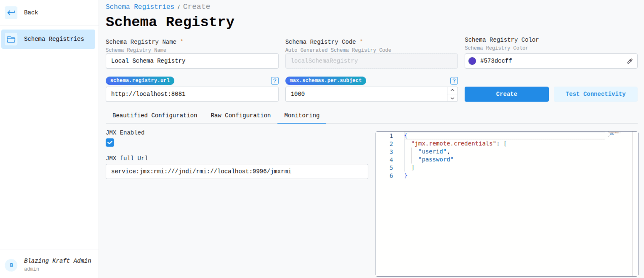
Task: Click the pencil icon in color field
Action: tap(630, 61)
